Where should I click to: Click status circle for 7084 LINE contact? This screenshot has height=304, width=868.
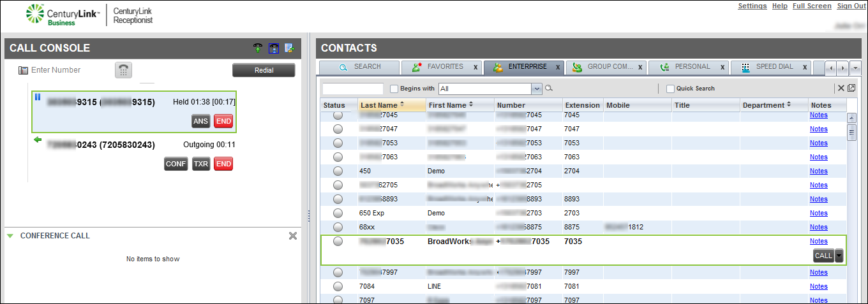(x=338, y=286)
